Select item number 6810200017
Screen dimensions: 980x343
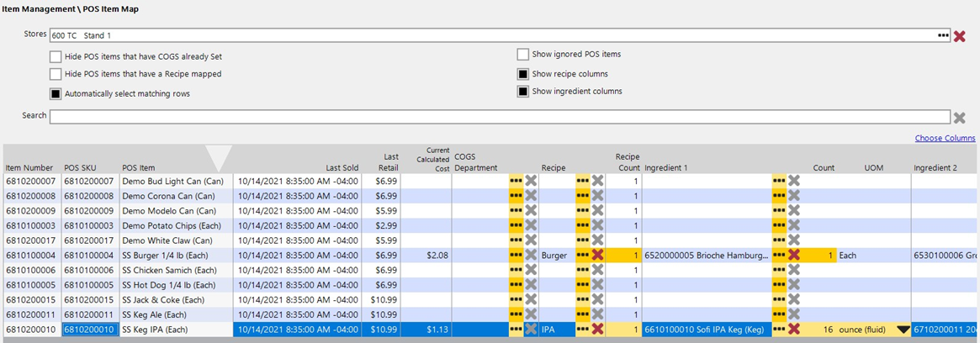tap(30, 240)
